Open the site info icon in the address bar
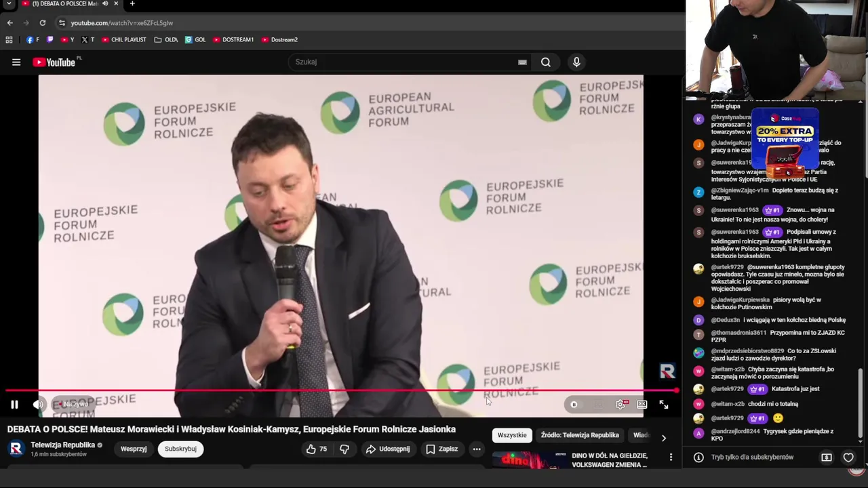The width and height of the screenshot is (868, 488). click(x=62, y=23)
